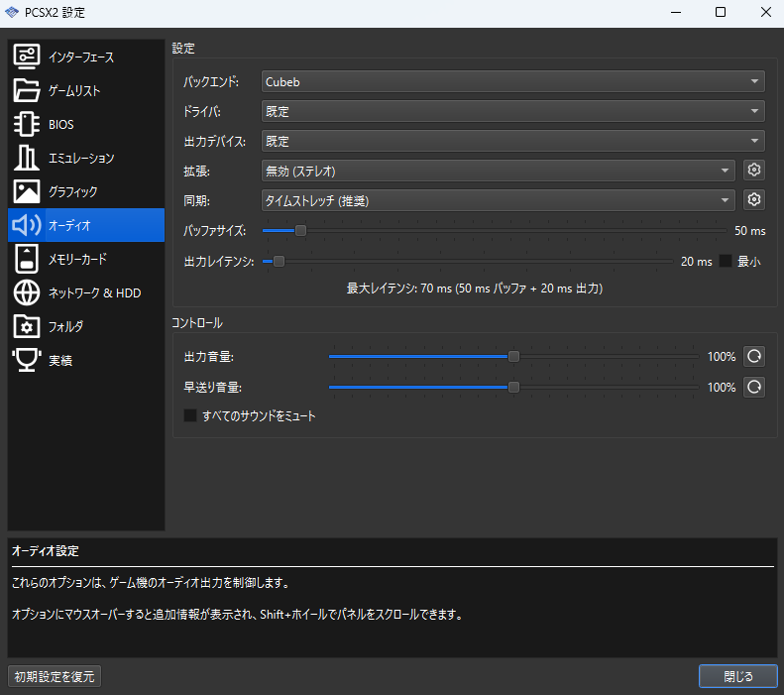Reset 出力音量 to default
The height and width of the screenshot is (695, 784).
[x=754, y=357]
